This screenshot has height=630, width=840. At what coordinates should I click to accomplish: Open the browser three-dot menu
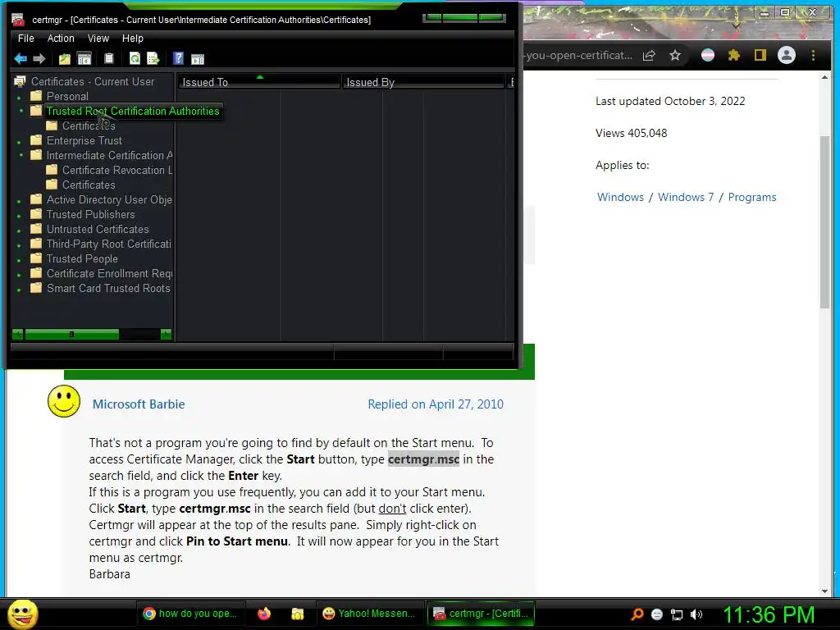[813, 55]
